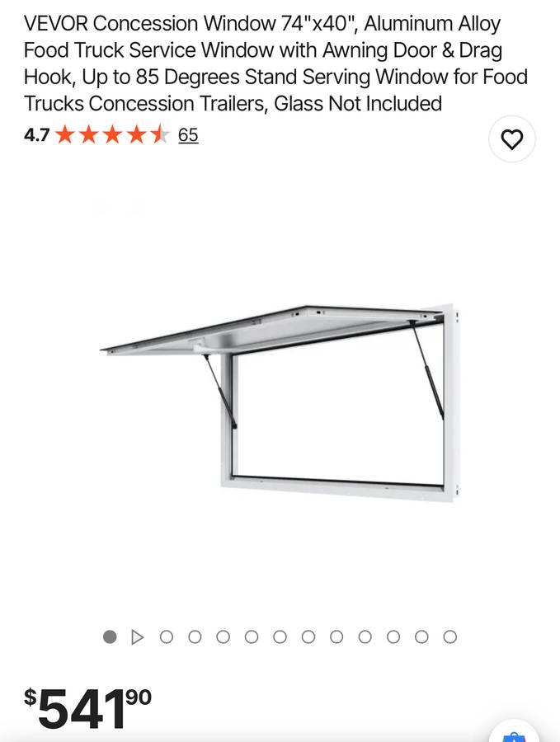The width and height of the screenshot is (560, 742).
Task: View the twelfth carousel image dot
Action: point(421,637)
